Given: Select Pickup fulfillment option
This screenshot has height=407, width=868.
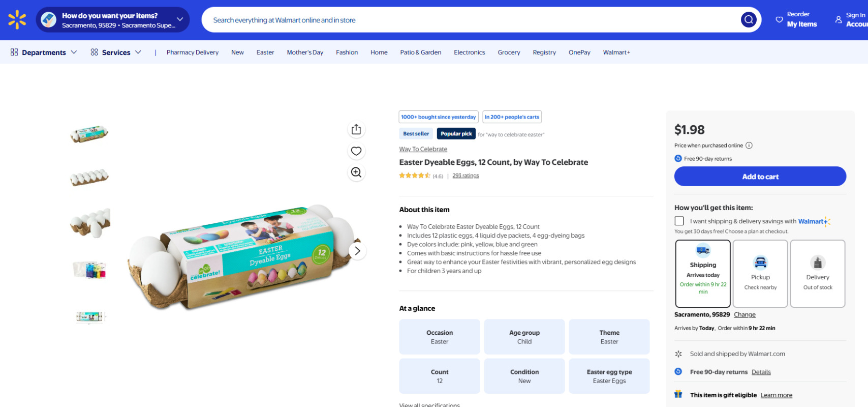Looking at the screenshot, I should point(760,274).
